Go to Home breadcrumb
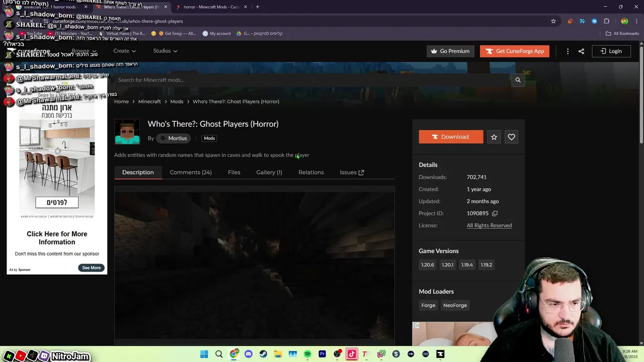 pos(121,102)
